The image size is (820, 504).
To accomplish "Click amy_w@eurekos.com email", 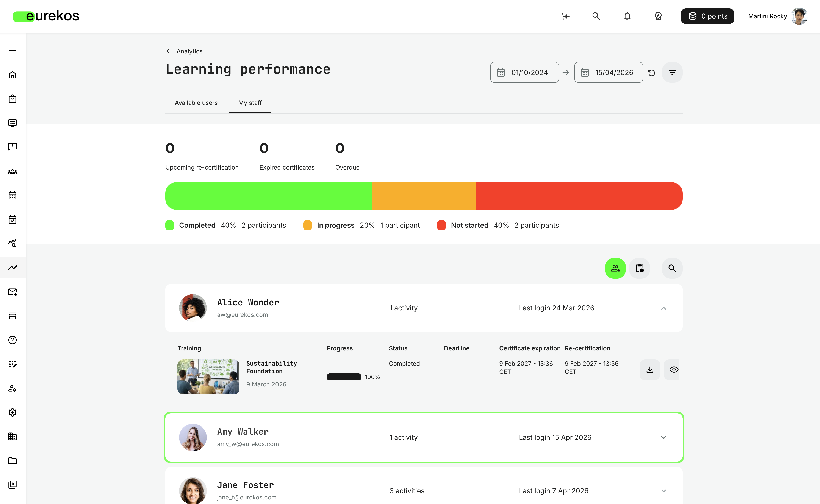I will pos(247,444).
